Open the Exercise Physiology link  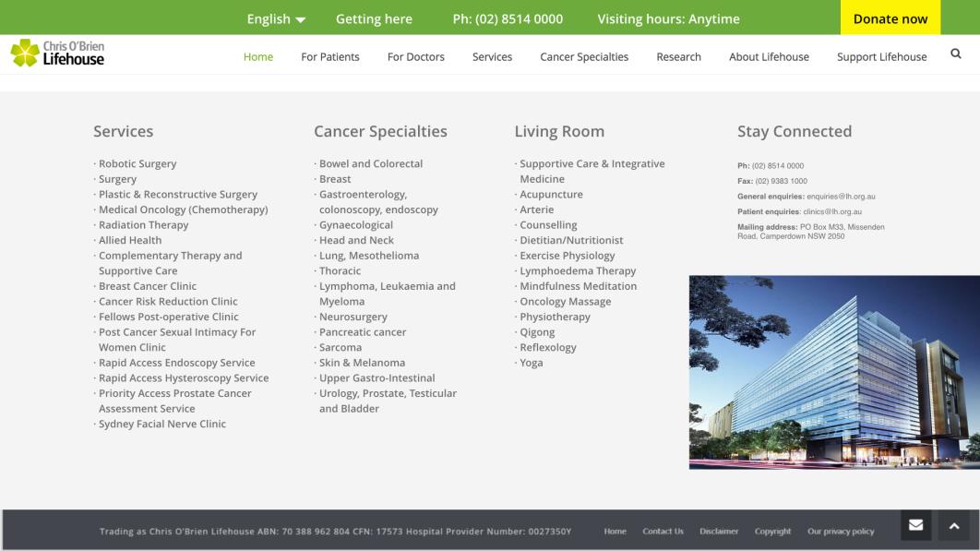coord(568,256)
